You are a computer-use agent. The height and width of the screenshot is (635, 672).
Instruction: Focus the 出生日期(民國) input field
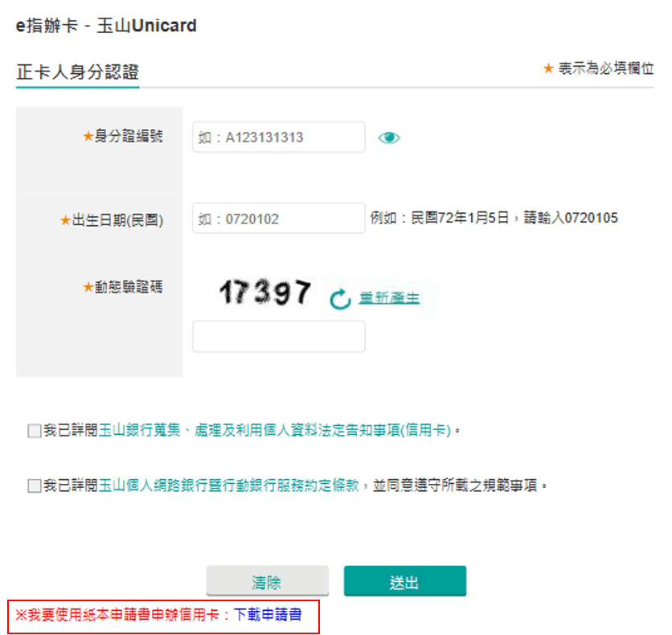point(278,218)
